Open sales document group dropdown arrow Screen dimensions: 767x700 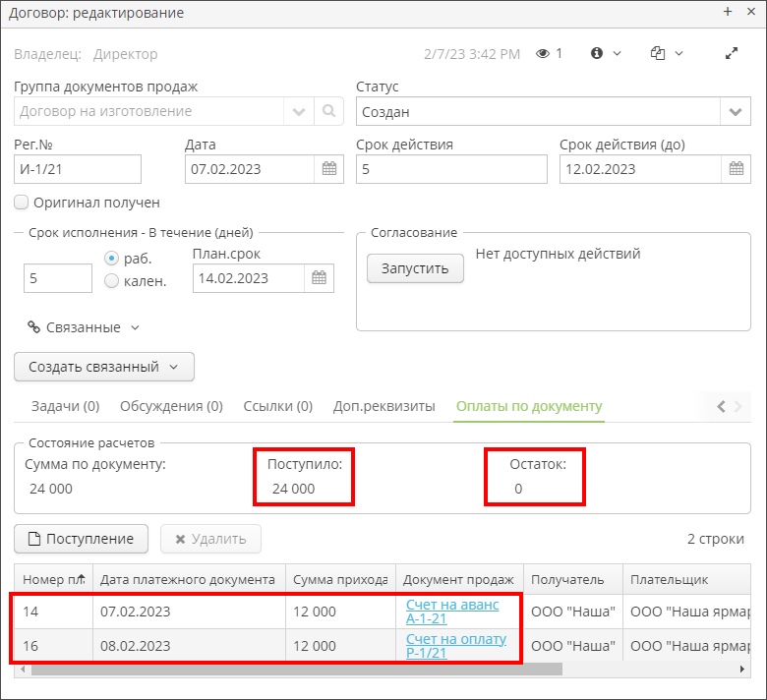click(x=299, y=111)
